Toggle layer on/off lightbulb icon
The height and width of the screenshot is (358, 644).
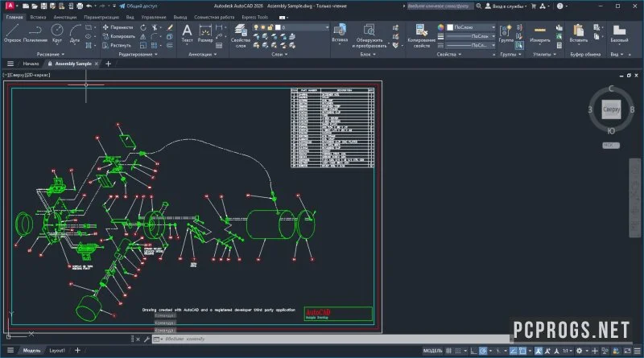[x=256, y=27]
